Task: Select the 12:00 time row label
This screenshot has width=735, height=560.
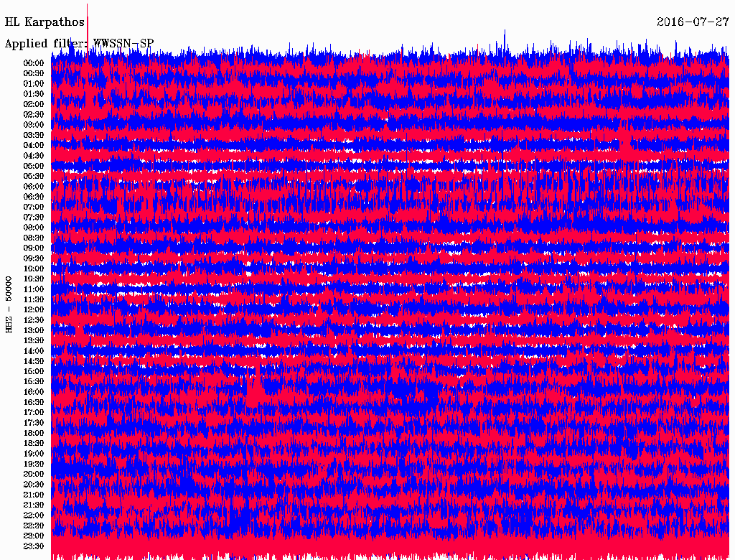Action: point(34,310)
